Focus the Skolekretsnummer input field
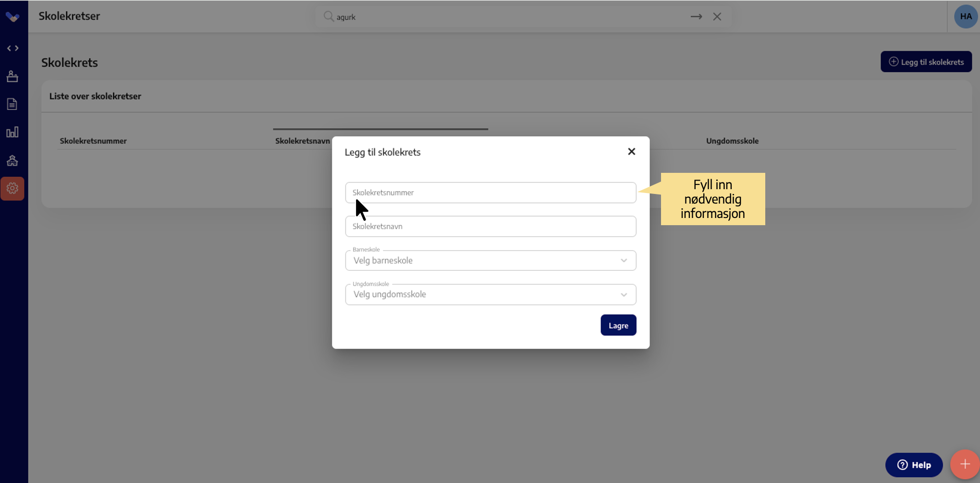Image resolution: width=980 pixels, height=483 pixels. tap(490, 193)
